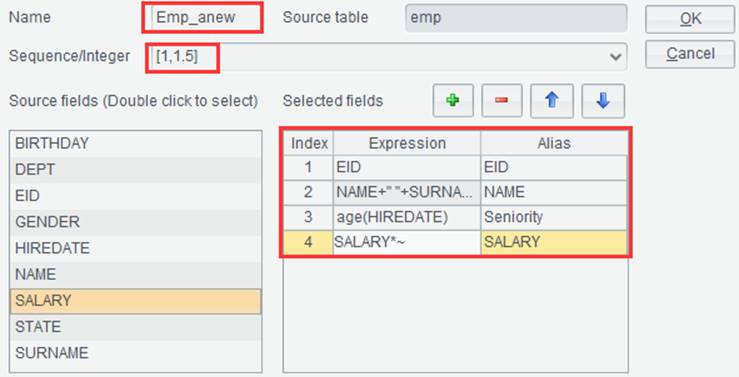The width and height of the screenshot is (739, 377).
Task: Click the Source table field showing emp
Action: (x=516, y=18)
